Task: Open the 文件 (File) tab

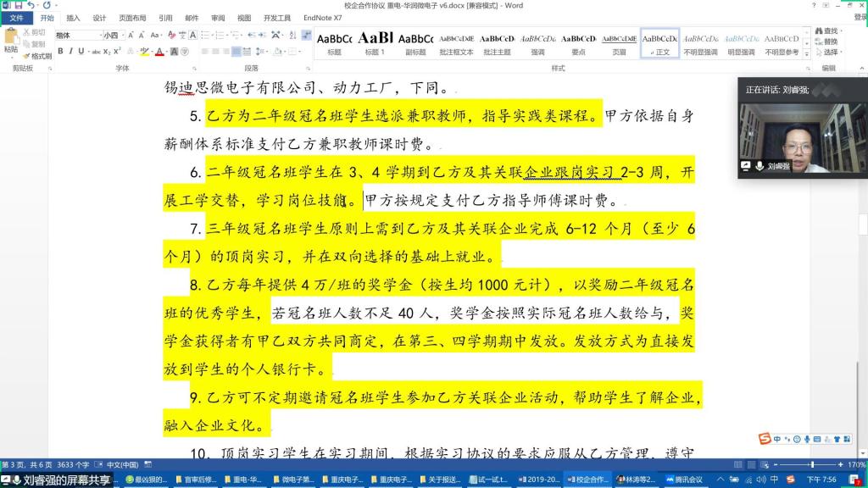Action: click(x=16, y=18)
